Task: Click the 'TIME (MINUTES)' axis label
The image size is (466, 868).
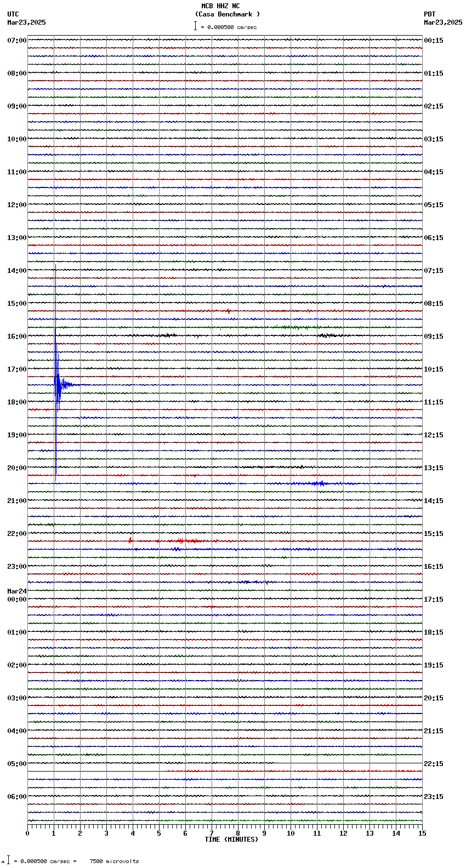Action: pyautogui.click(x=231, y=840)
